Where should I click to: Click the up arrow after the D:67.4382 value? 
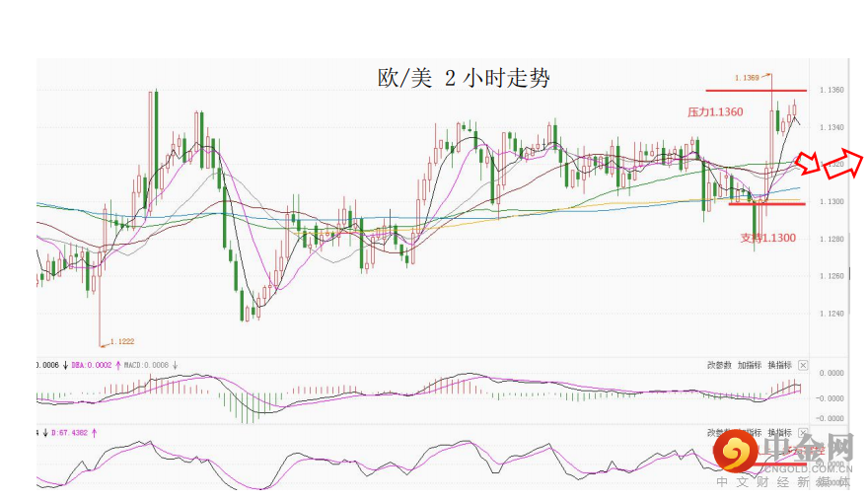94,433
